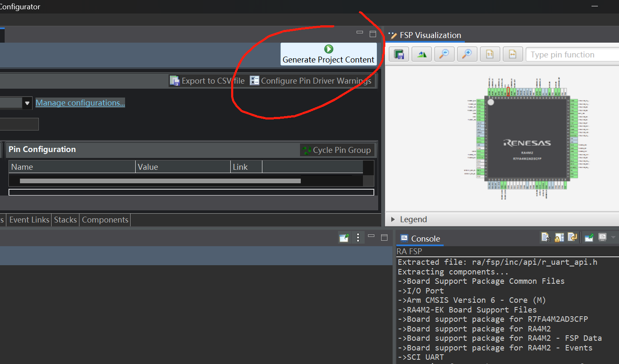Clear the console output

pyautogui.click(x=545, y=237)
